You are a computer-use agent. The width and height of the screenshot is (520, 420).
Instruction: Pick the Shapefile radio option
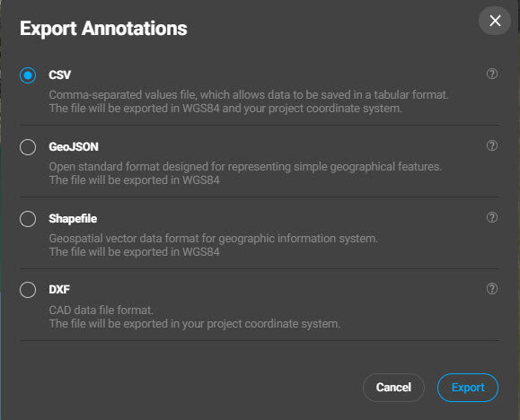pyautogui.click(x=28, y=219)
